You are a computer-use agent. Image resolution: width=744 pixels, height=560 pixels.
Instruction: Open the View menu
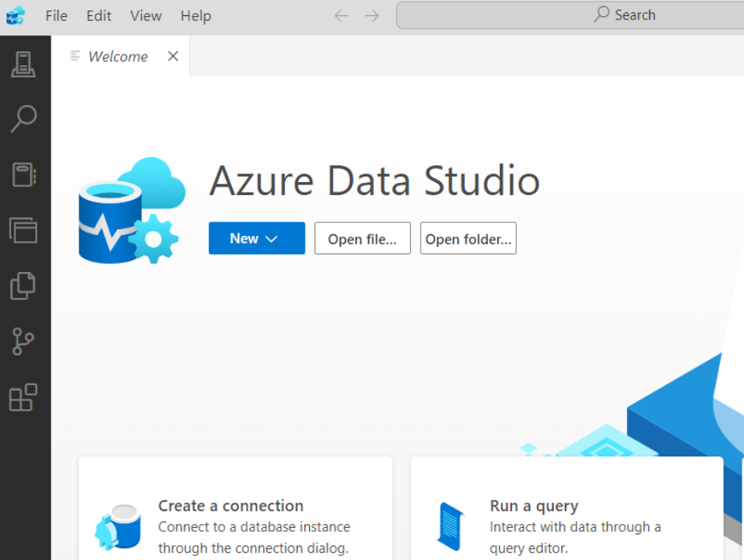coord(145,15)
